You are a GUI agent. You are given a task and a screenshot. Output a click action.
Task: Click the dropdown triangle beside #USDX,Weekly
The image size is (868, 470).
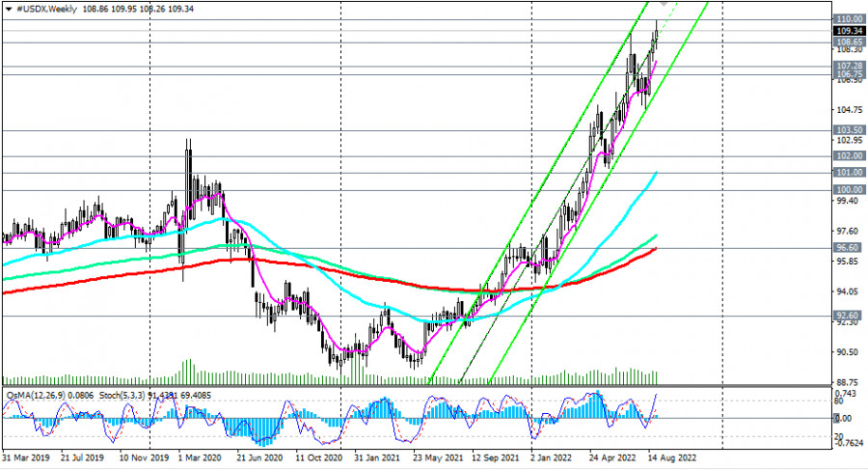[8, 7]
